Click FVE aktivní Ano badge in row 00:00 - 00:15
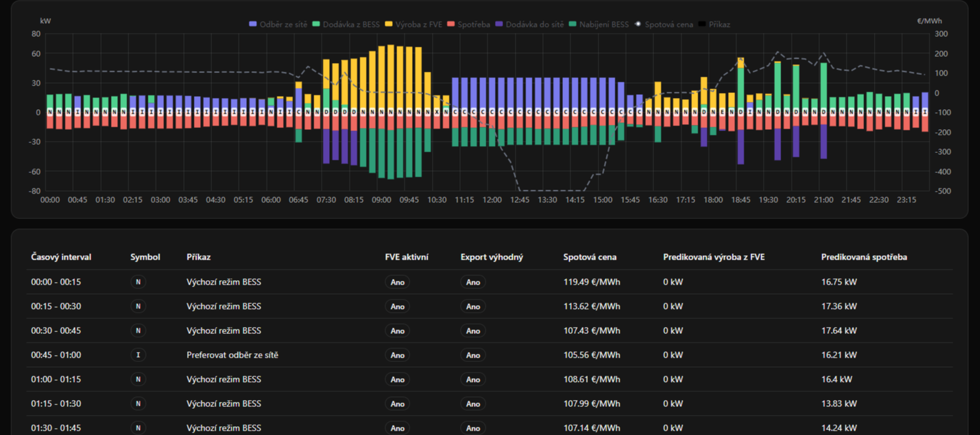980x435 pixels. pyautogui.click(x=397, y=282)
